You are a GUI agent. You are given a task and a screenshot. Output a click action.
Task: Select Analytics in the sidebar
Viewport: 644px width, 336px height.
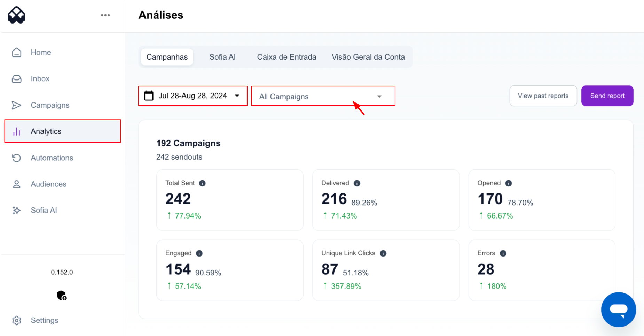pyautogui.click(x=63, y=131)
